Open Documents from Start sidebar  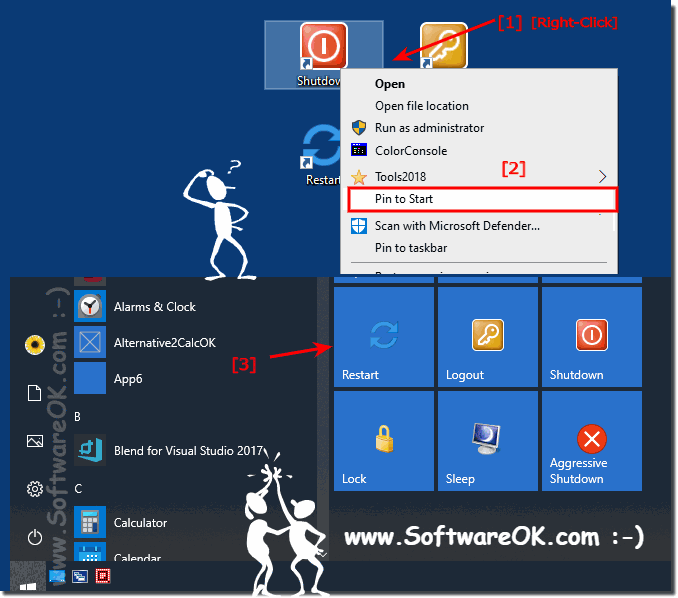35,393
